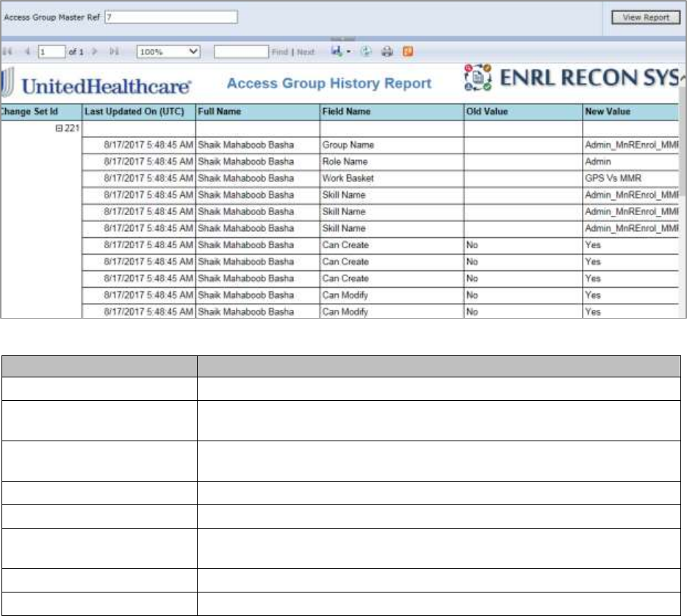Focus the Access Group Master Ref field
The width and height of the screenshot is (687, 616).
(171, 17)
